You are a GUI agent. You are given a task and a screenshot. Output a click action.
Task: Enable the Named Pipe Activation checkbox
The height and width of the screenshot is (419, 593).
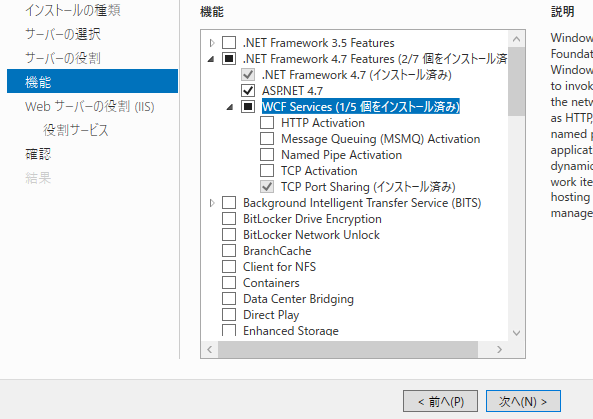267,154
